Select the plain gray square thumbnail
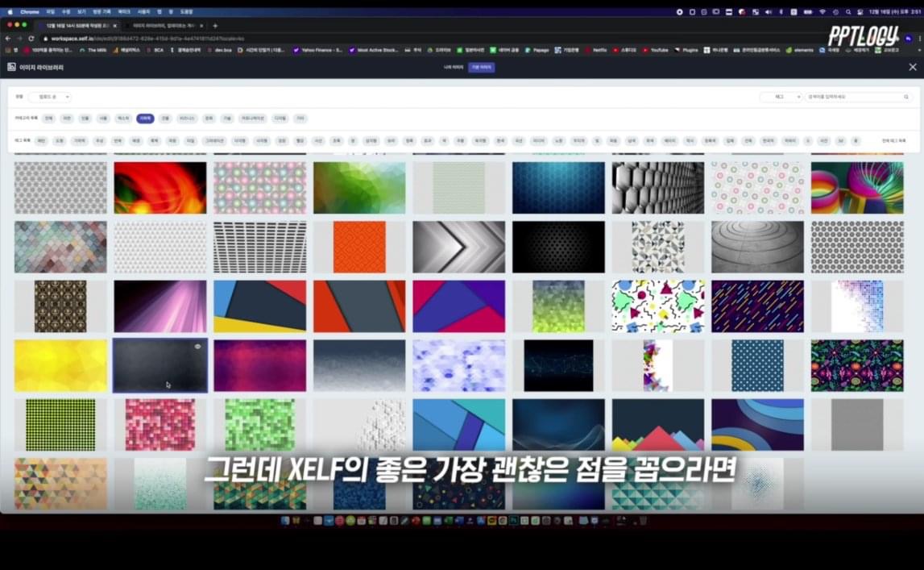 (857, 425)
